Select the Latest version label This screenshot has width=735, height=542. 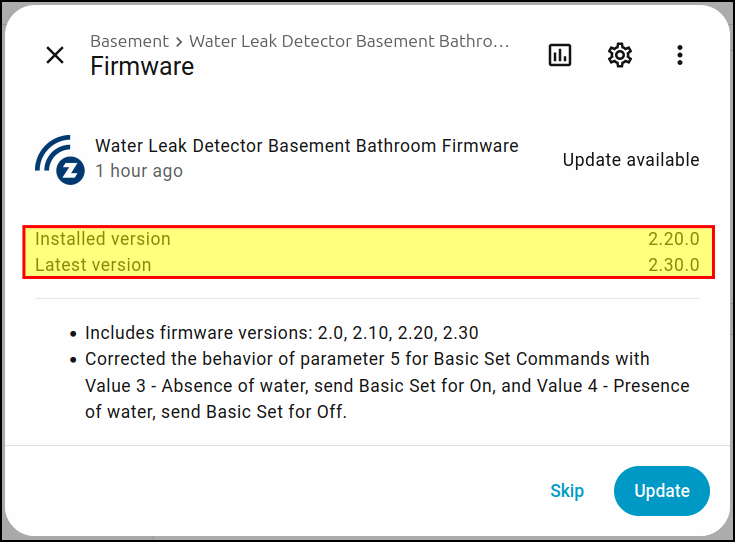93,265
